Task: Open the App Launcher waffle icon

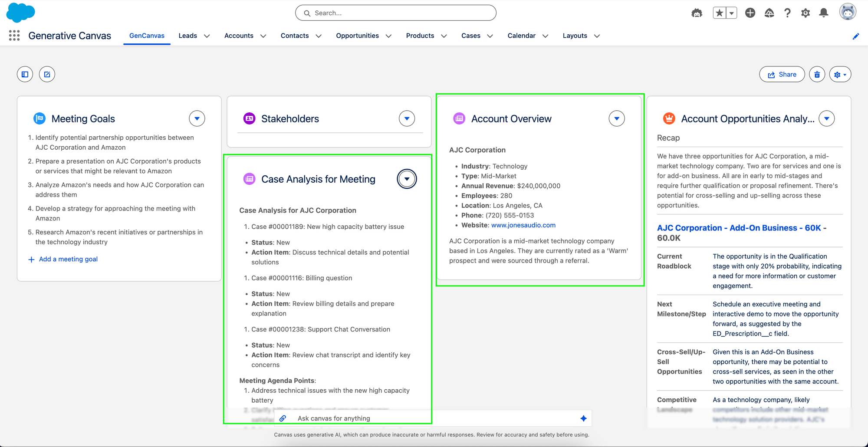Action: [14, 36]
